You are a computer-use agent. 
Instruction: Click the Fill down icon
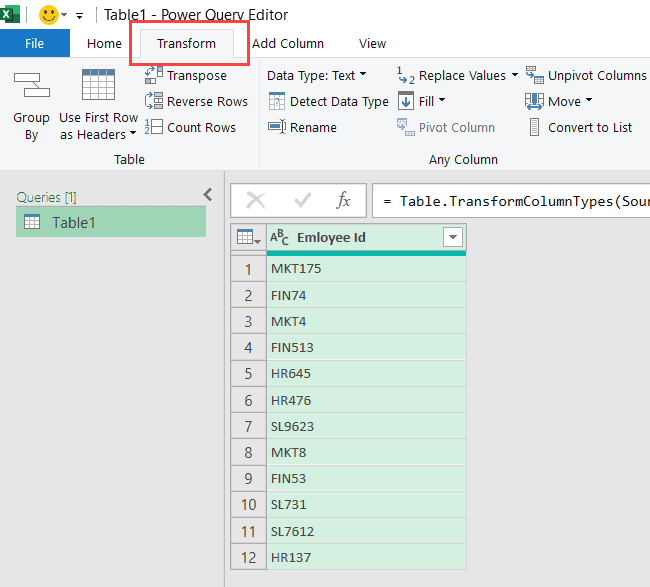pos(406,101)
